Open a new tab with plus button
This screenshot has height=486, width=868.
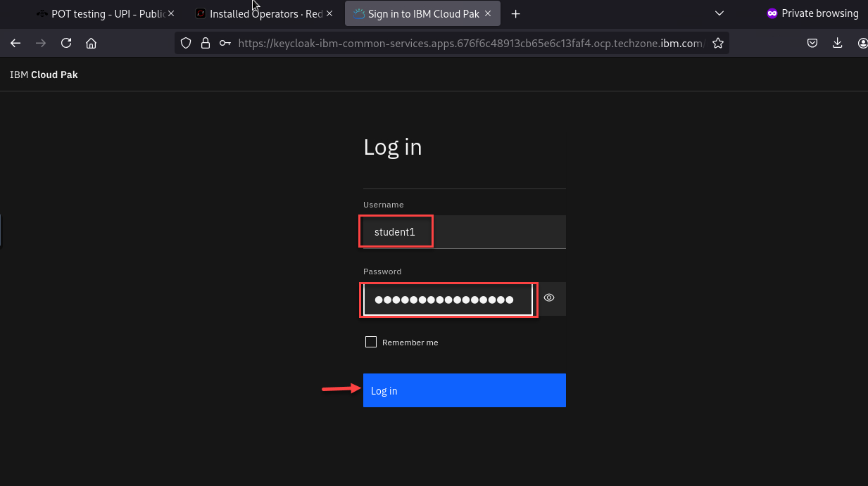[516, 13]
